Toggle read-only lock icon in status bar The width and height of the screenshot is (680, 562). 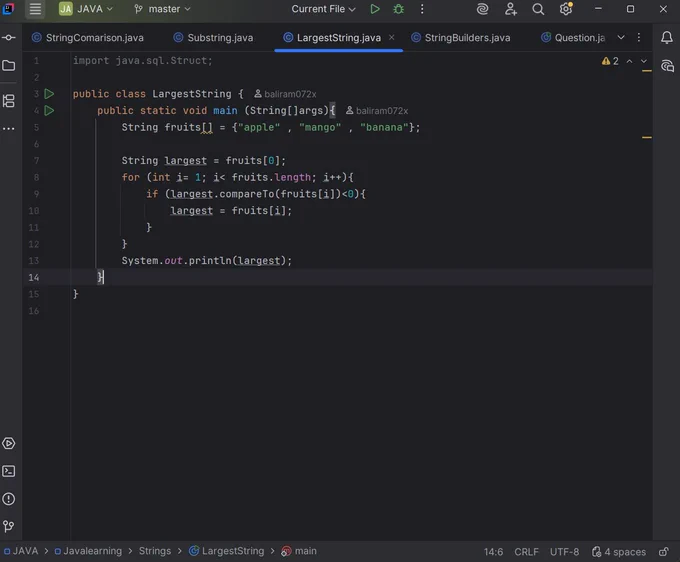664,552
